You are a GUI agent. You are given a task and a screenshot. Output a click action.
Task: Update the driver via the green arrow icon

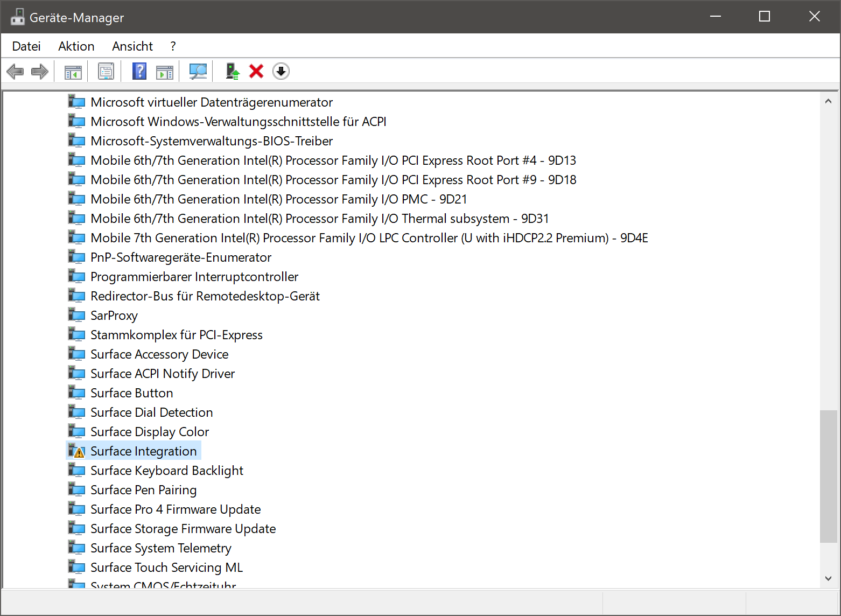coord(232,71)
